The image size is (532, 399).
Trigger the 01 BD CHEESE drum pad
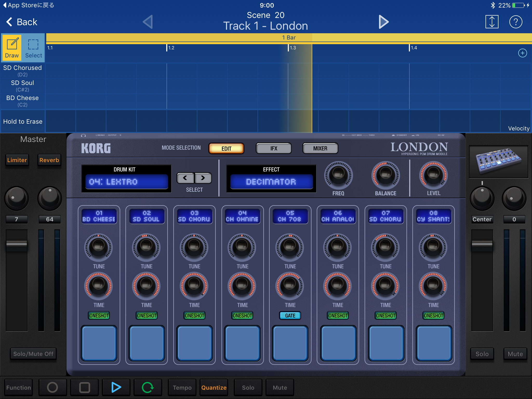click(99, 343)
